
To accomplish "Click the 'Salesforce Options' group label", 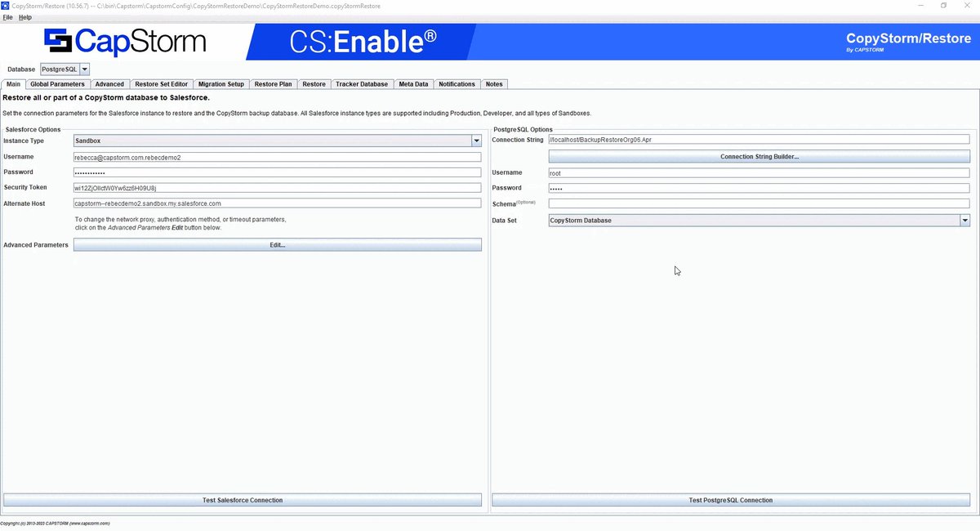I will (x=33, y=129).
